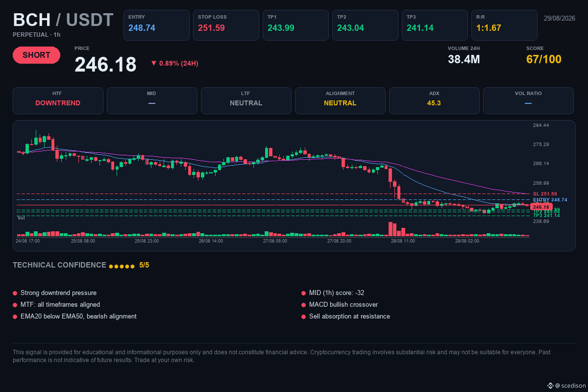Select the 'MTF: all timeframes aligned' line
The width and height of the screenshot is (588, 392).
coord(60,305)
